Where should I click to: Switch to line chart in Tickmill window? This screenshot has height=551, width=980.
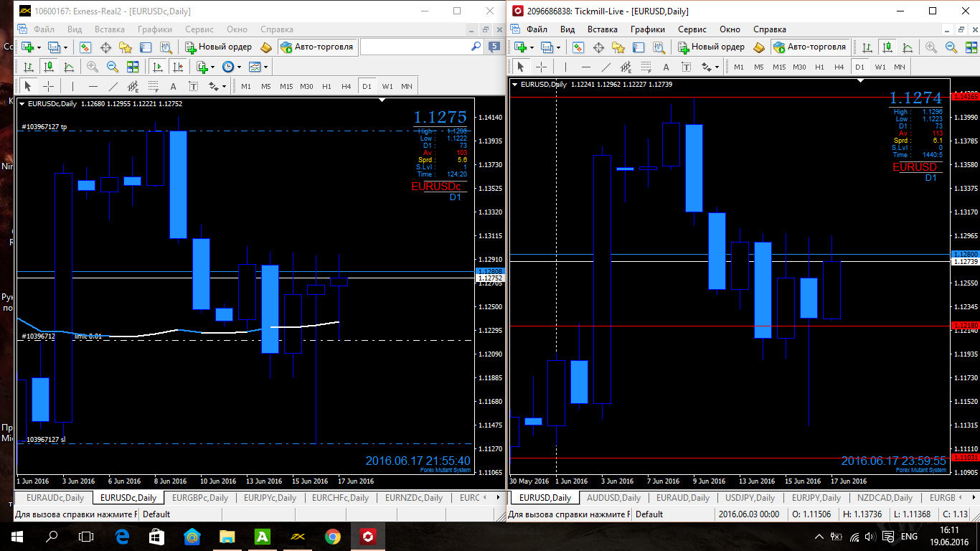[908, 47]
